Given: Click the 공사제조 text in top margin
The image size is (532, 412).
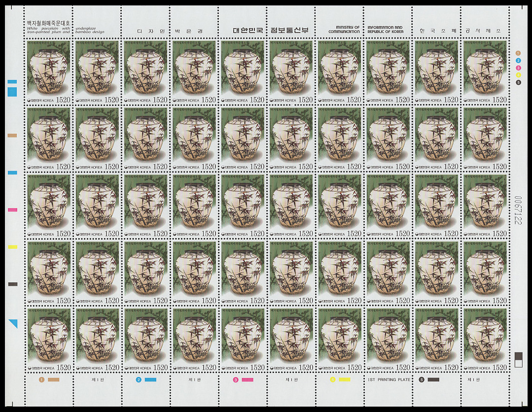Looking at the screenshot, I should pos(483,31).
